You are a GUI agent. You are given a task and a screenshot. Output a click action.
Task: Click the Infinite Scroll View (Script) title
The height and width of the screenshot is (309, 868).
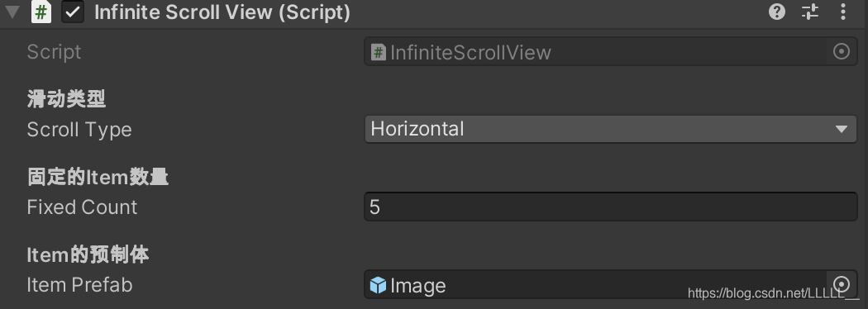click(222, 12)
